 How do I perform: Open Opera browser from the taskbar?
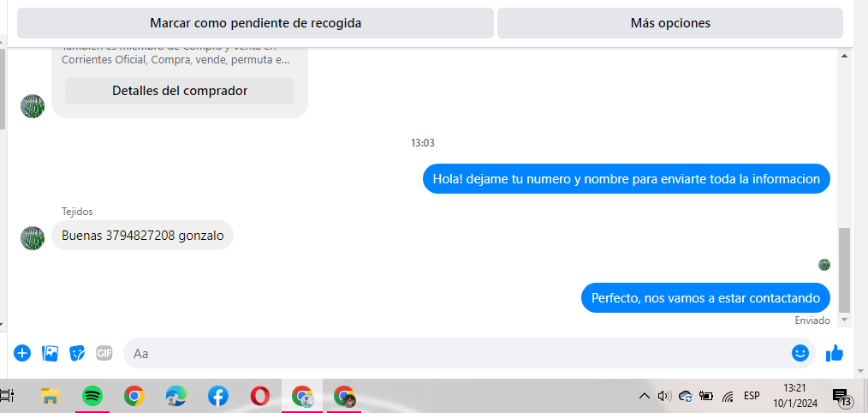259,396
